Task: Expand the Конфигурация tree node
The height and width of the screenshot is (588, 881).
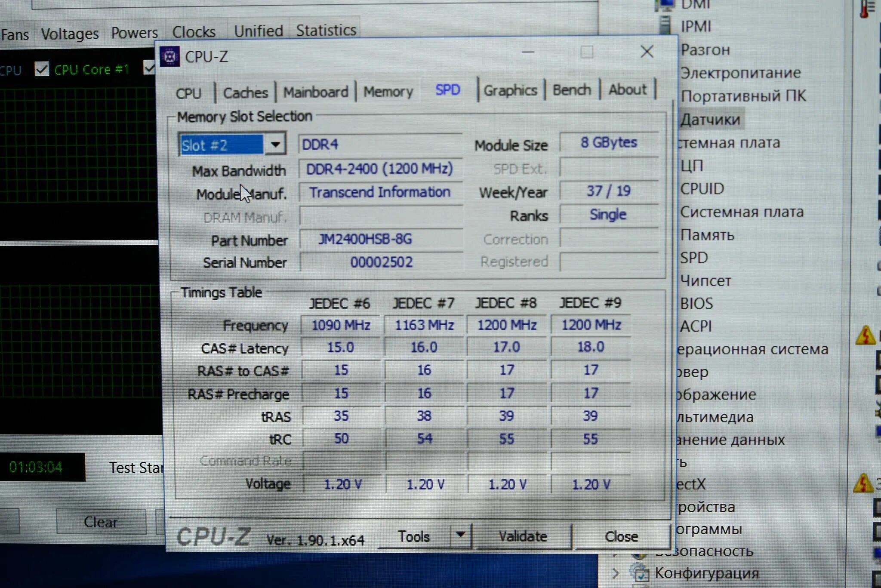Action: pyautogui.click(x=615, y=573)
